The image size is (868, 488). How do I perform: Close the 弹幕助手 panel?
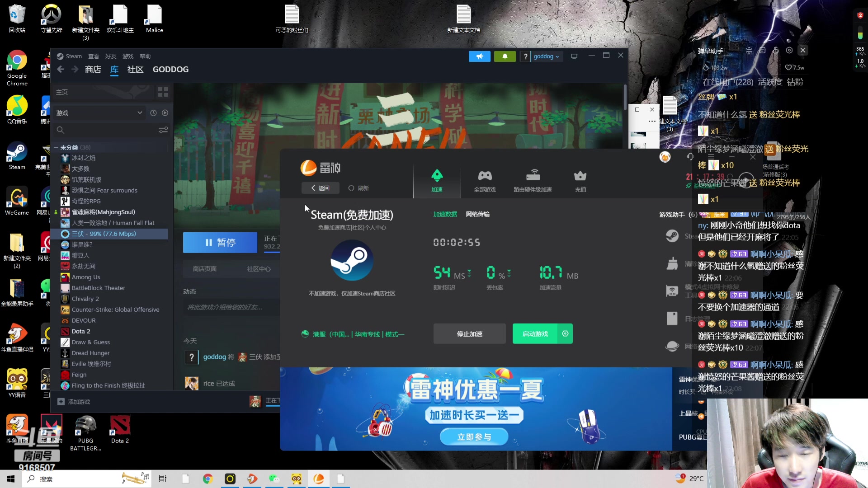tap(803, 51)
